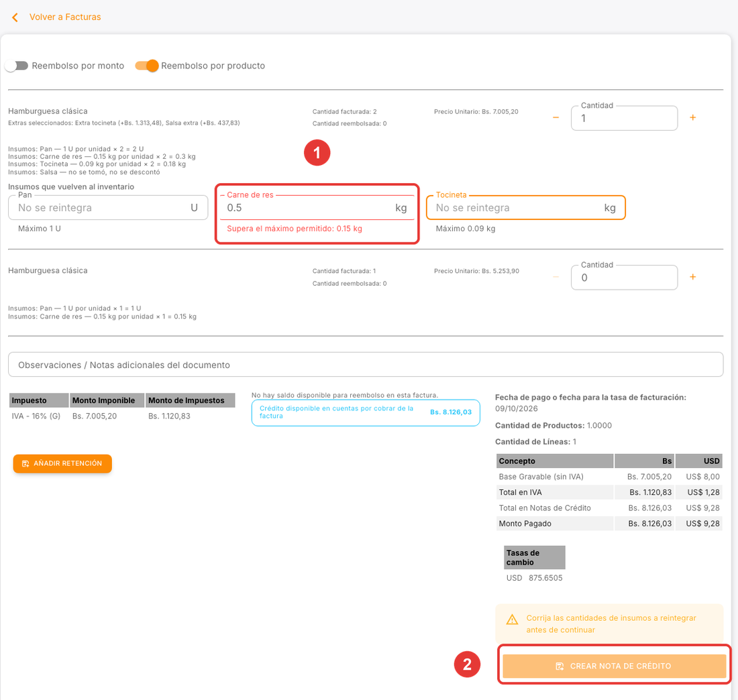Click the 'Máximo 1 U' helper text

(40, 229)
